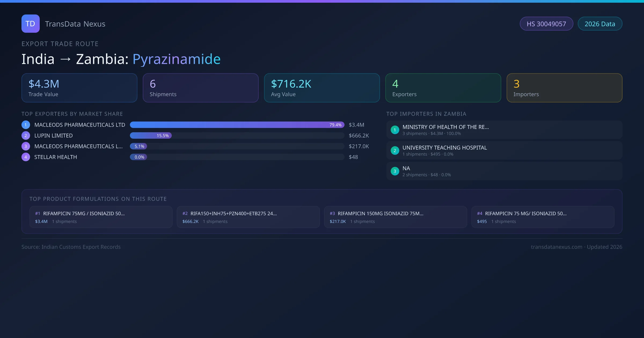The height and width of the screenshot is (338, 644).
Task: Click green badge 2 for University Teaching Hospital
Action: pos(395,150)
